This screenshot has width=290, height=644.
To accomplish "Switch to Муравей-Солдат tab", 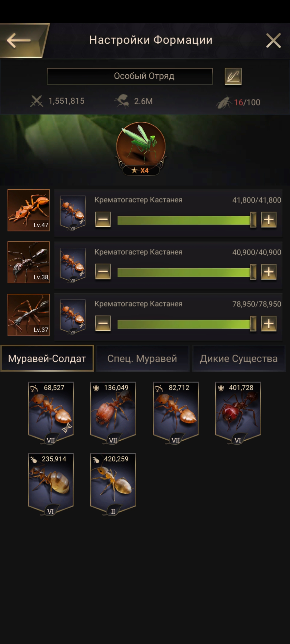I will [47, 358].
